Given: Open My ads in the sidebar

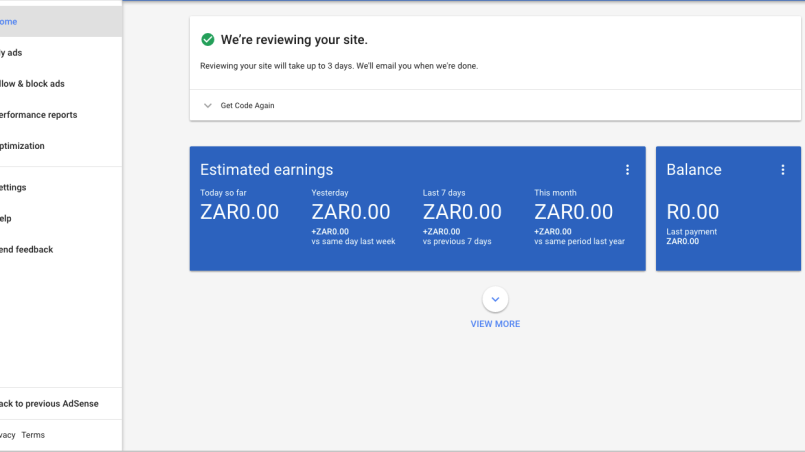Looking at the screenshot, I should point(10,53).
